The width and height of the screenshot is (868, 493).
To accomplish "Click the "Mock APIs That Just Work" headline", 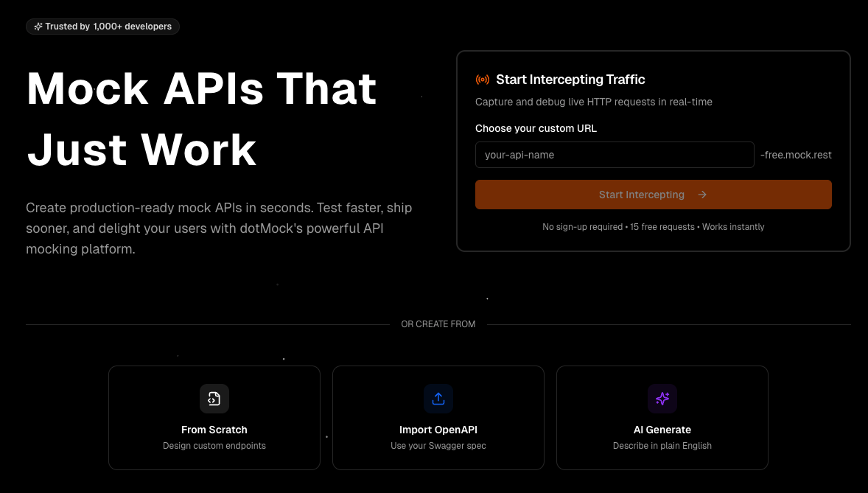I will click(201, 119).
